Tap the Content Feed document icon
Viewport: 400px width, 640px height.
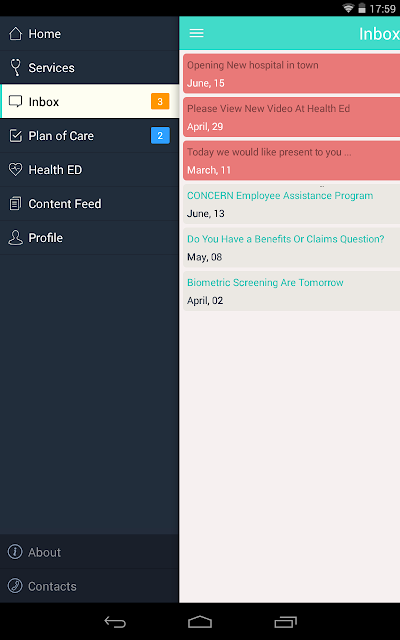click(x=16, y=203)
